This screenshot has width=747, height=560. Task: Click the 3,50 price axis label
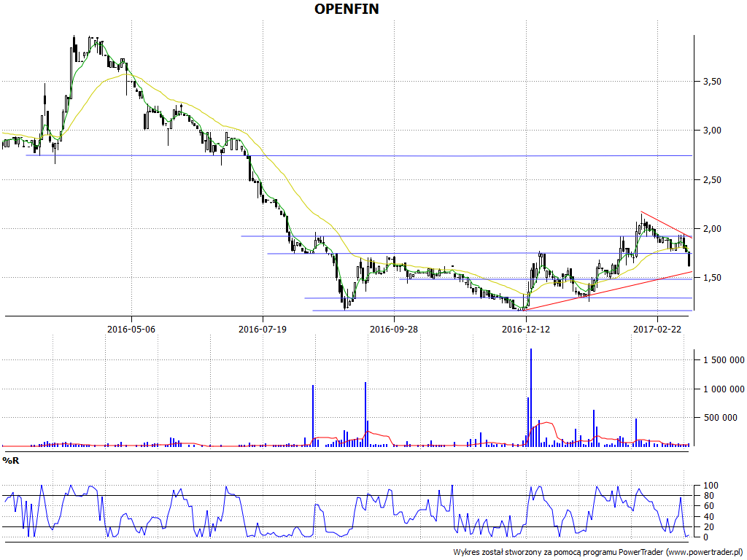(712, 82)
